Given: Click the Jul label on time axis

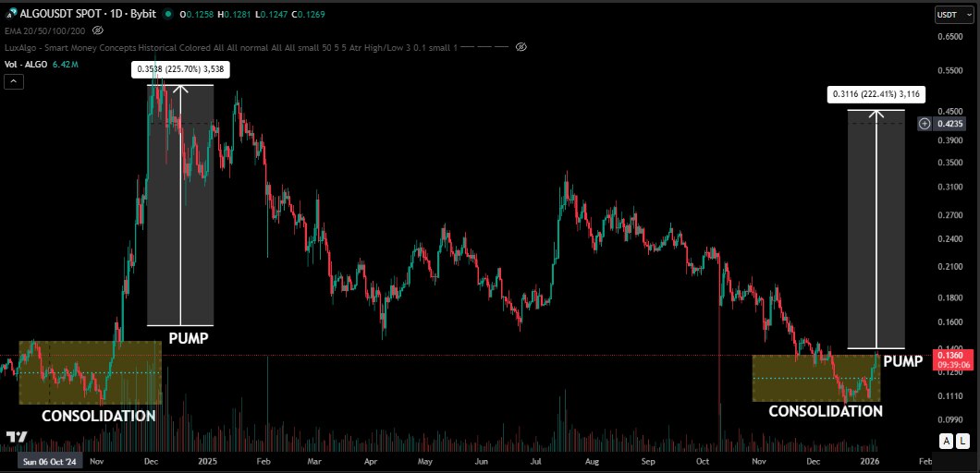Looking at the screenshot, I should (x=535, y=462).
